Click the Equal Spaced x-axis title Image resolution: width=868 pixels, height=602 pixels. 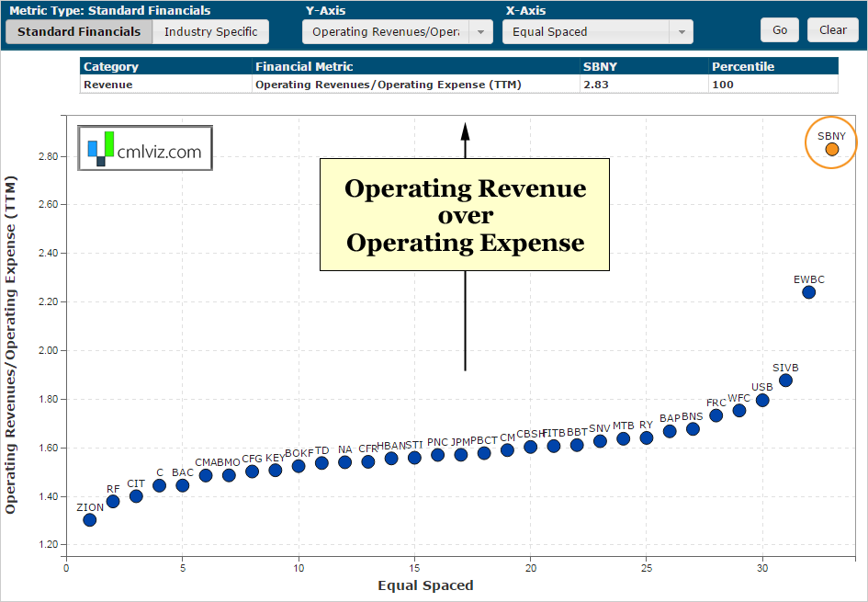[425, 585]
